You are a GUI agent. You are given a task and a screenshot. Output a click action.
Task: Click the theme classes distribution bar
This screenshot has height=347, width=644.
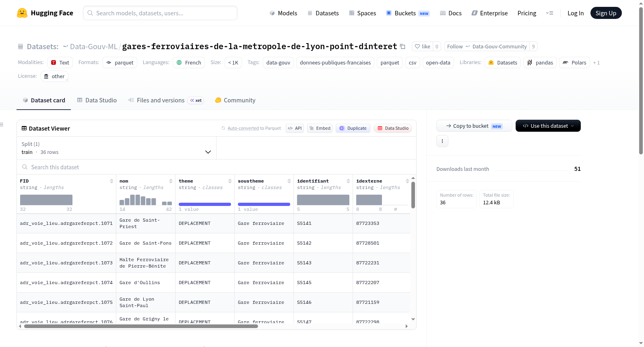coord(205,204)
